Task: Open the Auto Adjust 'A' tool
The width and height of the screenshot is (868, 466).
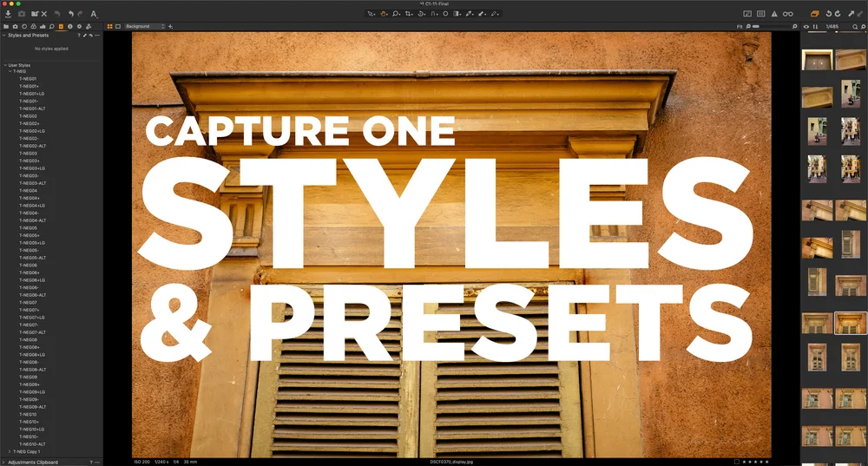Action: 94,13
